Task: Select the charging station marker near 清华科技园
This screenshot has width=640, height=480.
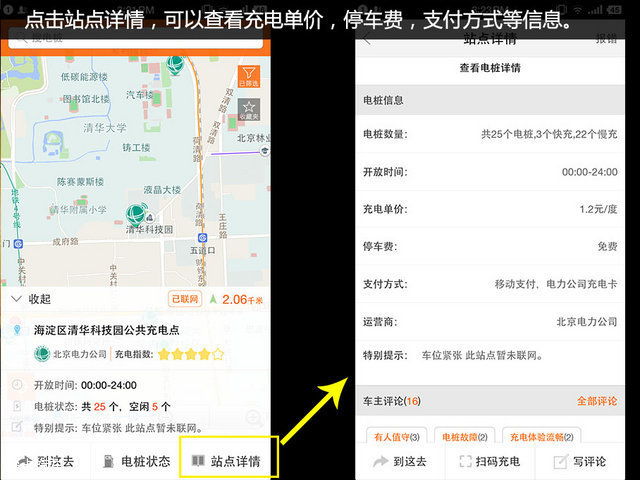Action: 137,214
